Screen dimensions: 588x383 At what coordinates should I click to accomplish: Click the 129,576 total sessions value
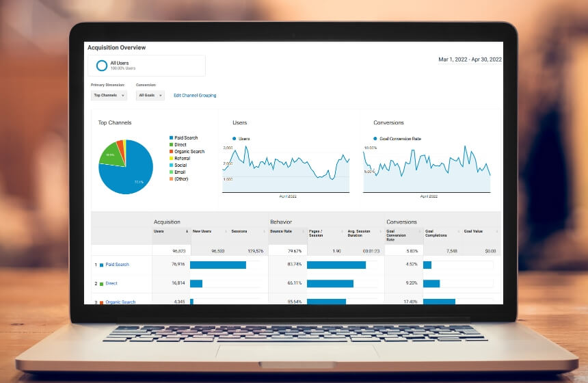[x=256, y=251]
